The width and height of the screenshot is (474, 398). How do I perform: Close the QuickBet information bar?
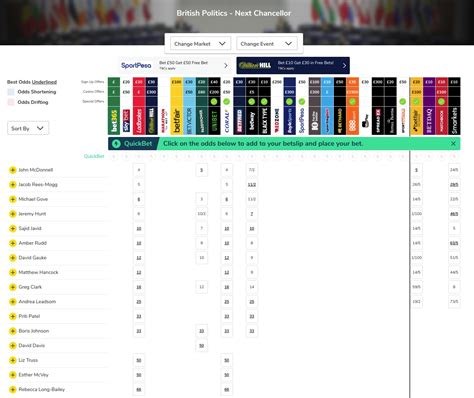tap(453, 143)
